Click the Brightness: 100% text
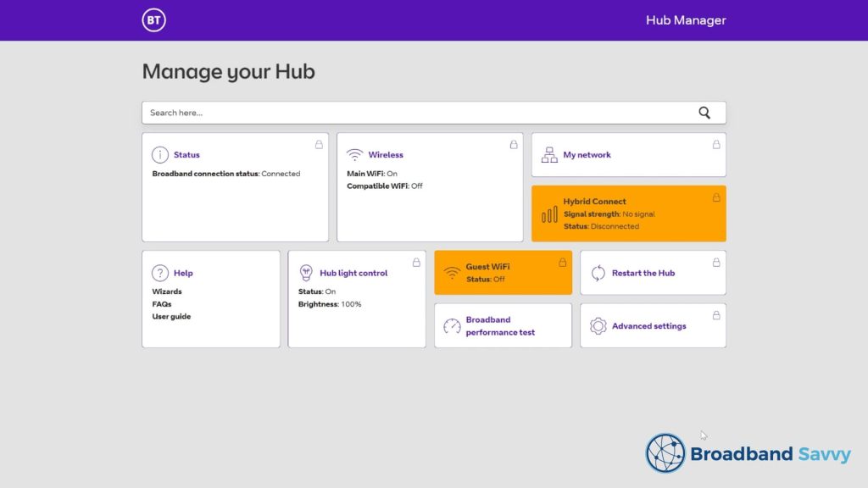 (330, 304)
